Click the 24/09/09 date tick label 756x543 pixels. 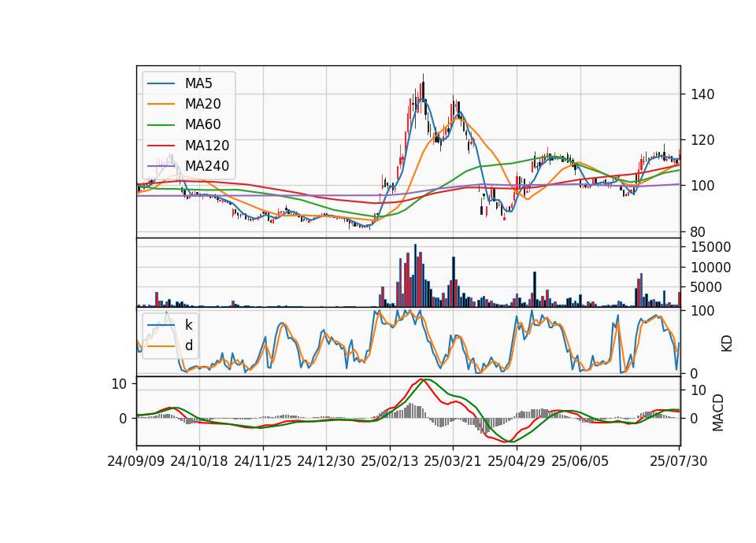point(136,461)
